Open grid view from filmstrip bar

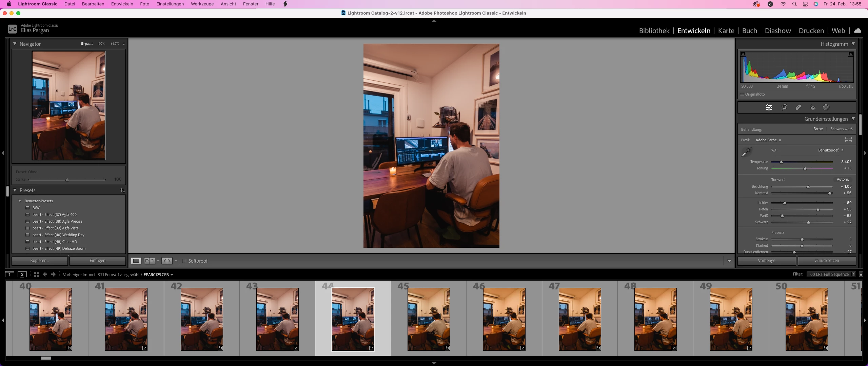coord(36,274)
